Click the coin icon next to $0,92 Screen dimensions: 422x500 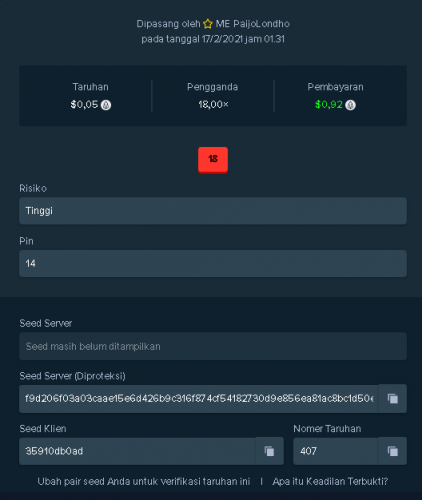pyautogui.click(x=350, y=105)
